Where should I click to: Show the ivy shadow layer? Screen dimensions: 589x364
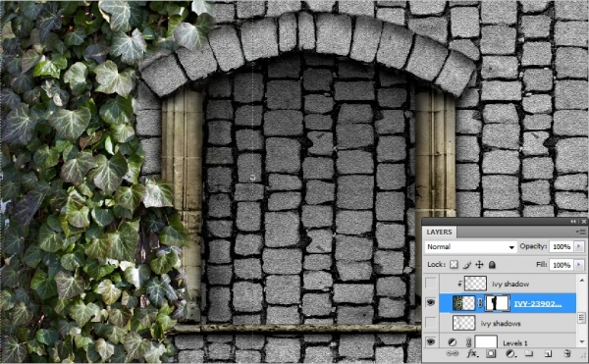(x=431, y=284)
